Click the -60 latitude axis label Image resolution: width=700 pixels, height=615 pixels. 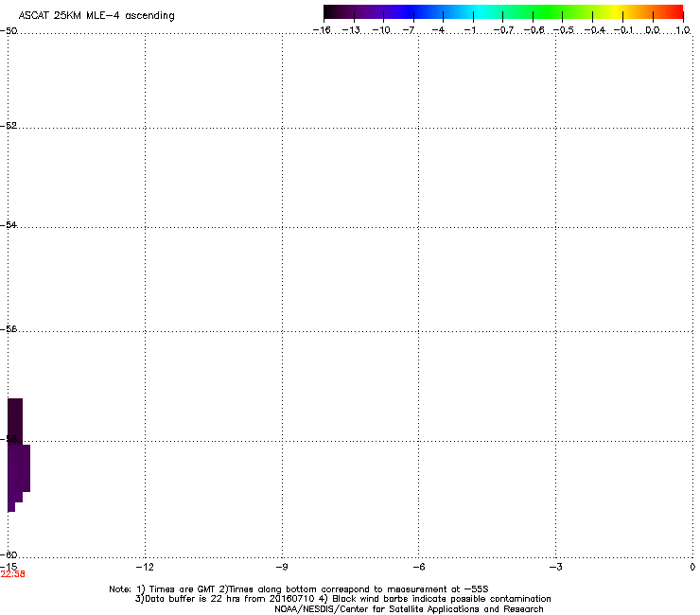(9, 554)
